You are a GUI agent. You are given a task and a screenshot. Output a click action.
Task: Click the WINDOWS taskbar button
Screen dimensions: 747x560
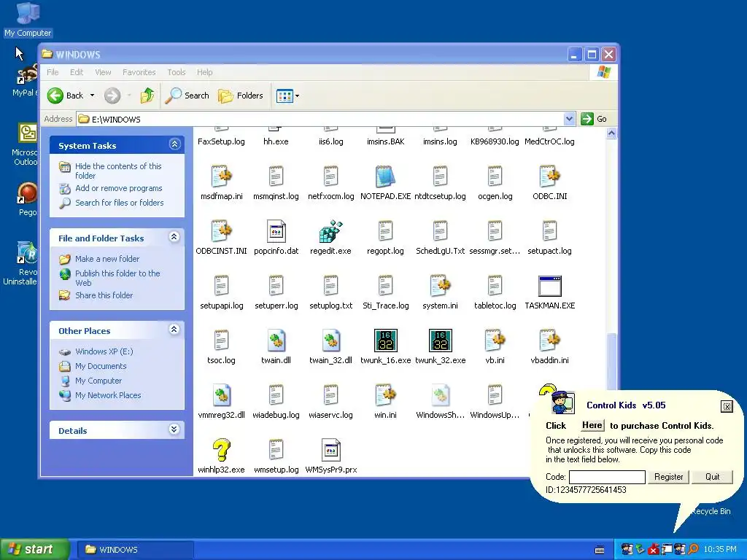[135, 550]
